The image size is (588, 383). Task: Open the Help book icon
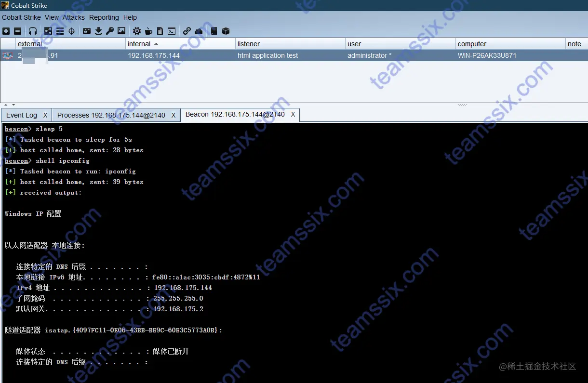[214, 31]
